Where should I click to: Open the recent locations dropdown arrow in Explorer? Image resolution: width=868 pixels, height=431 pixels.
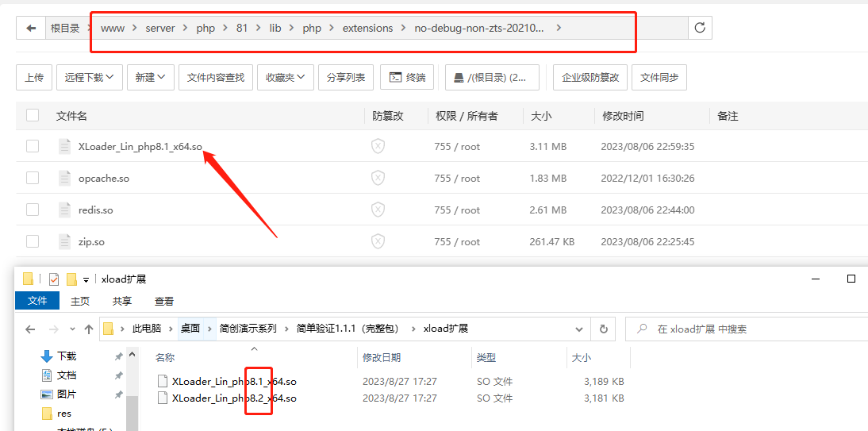click(72, 329)
